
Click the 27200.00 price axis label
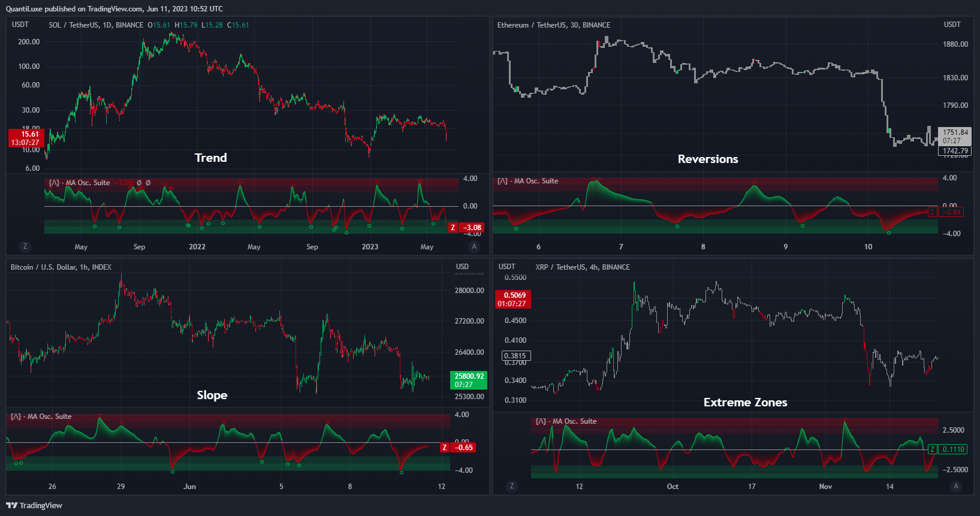[469, 321]
